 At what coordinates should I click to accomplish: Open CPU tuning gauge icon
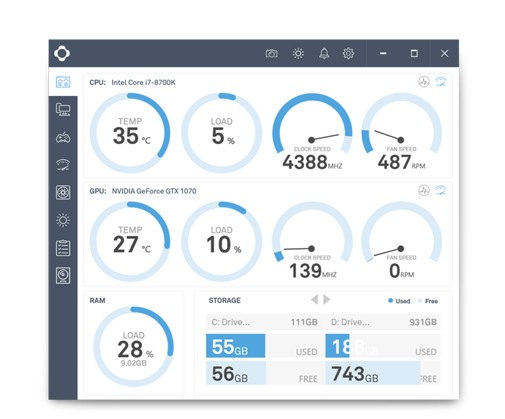[x=441, y=82]
